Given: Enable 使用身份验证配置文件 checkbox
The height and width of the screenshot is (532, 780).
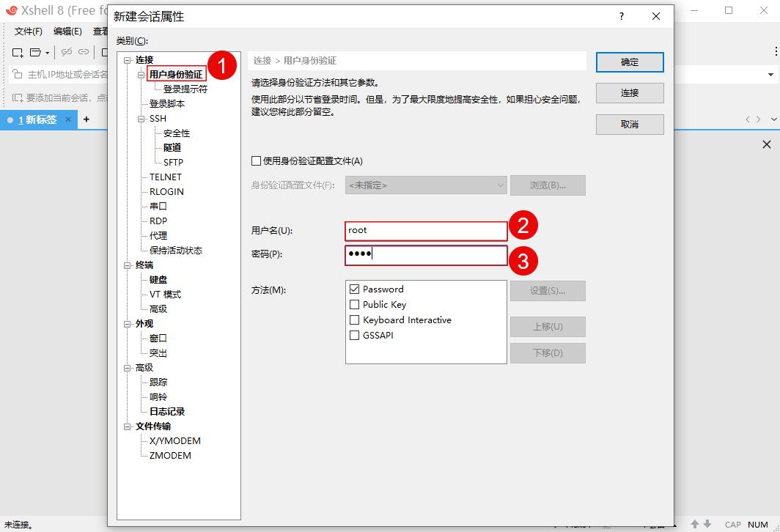Looking at the screenshot, I should (x=256, y=161).
